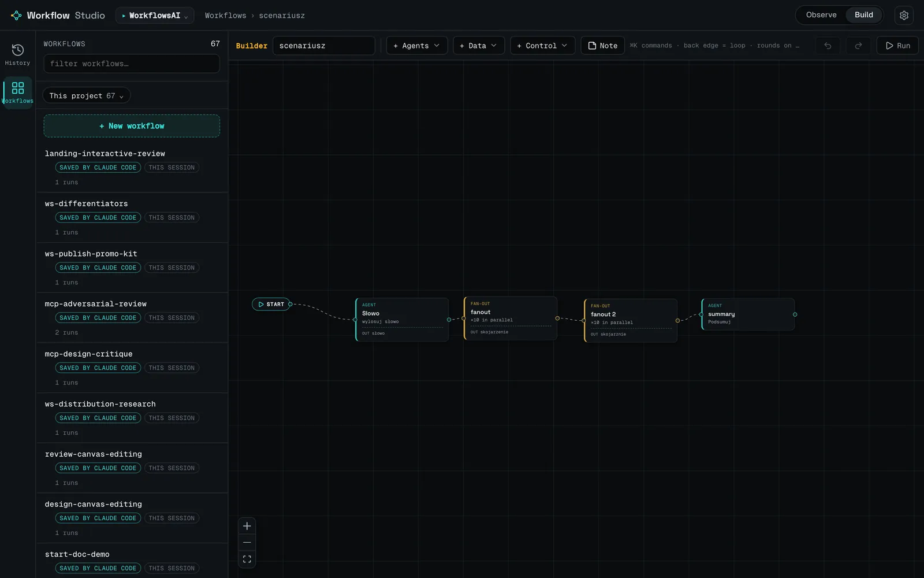Viewport: 924px width, 578px height.
Task: Click output port of the fanout node
Action: pyautogui.click(x=557, y=318)
